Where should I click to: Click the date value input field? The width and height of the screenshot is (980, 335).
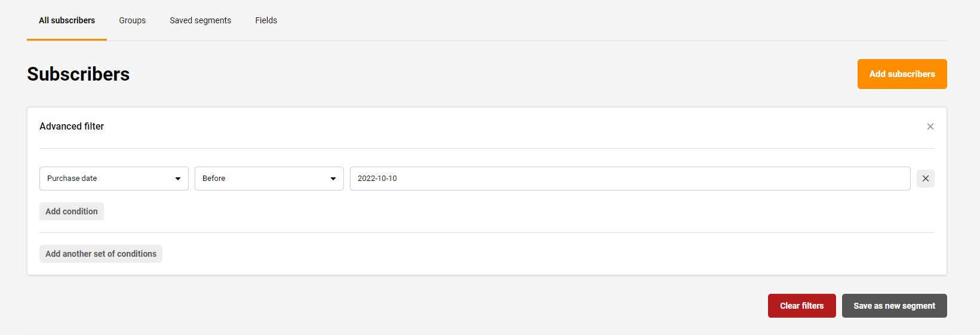tap(629, 179)
